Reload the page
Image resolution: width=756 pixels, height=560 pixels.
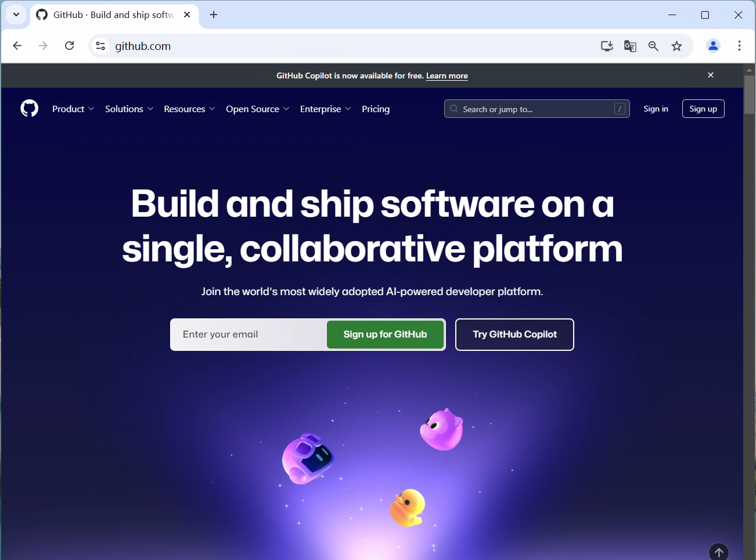tap(70, 46)
